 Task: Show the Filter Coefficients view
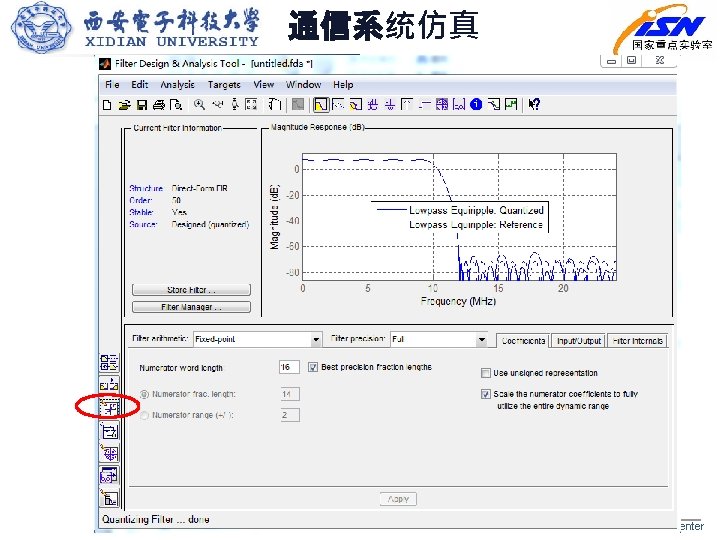coord(459,105)
